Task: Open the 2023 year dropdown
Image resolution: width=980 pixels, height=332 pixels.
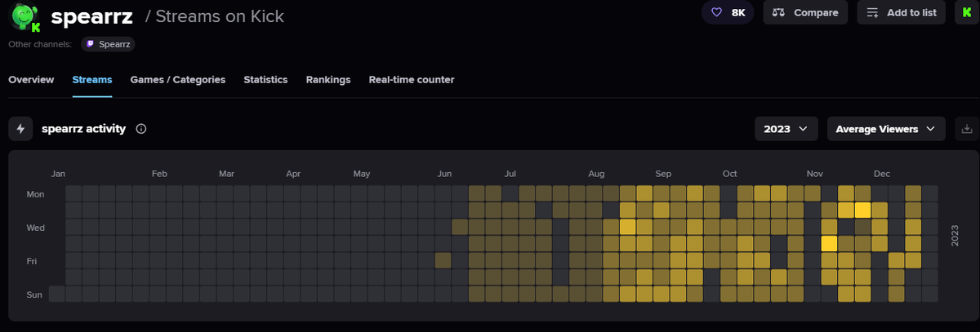Action: [x=786, y=129]
